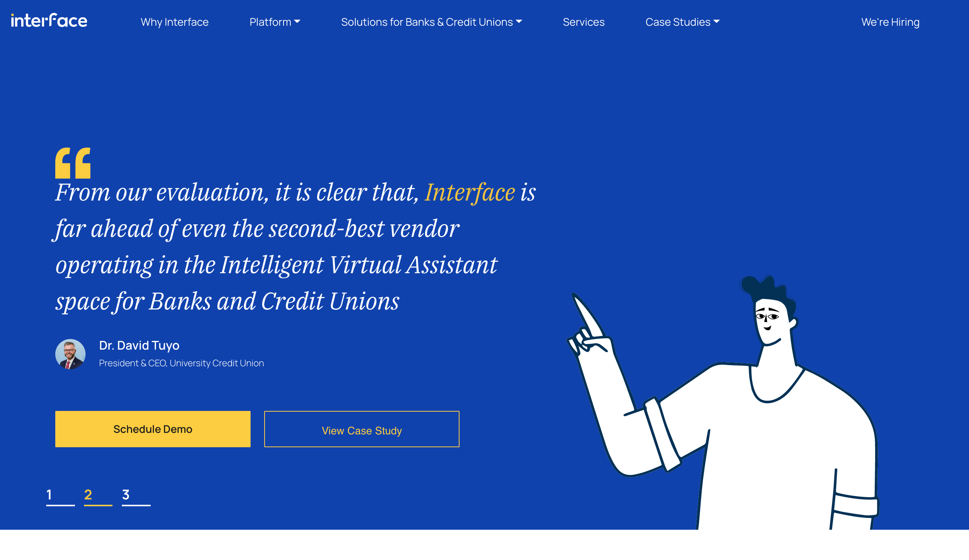Click the name Dr. David Tuyo
969x560 pixels.
[139, 345]
